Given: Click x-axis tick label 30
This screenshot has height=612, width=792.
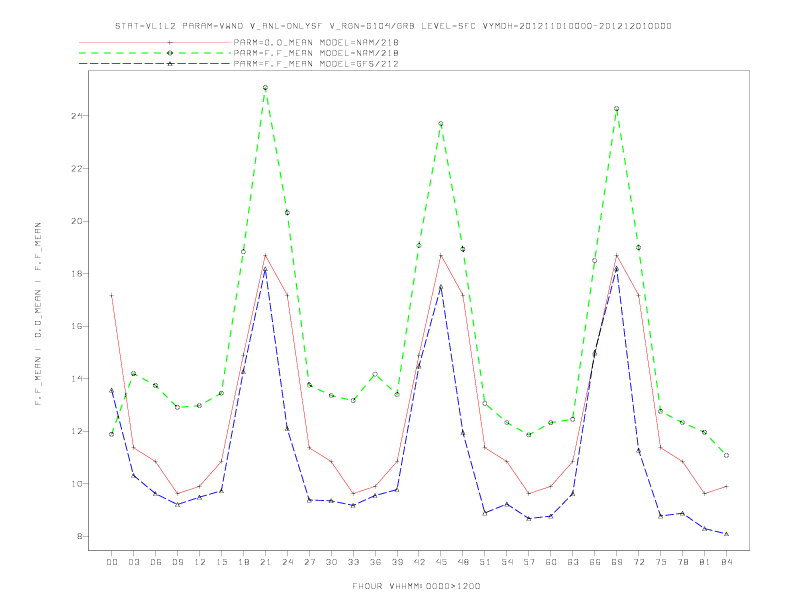Looking at the screenshot, I should (x=331, y=562).
